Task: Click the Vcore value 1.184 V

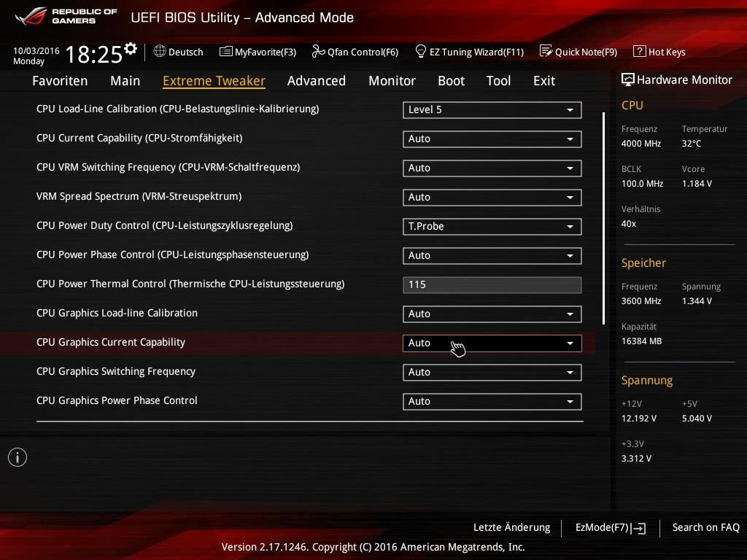Action: [697, 183]
